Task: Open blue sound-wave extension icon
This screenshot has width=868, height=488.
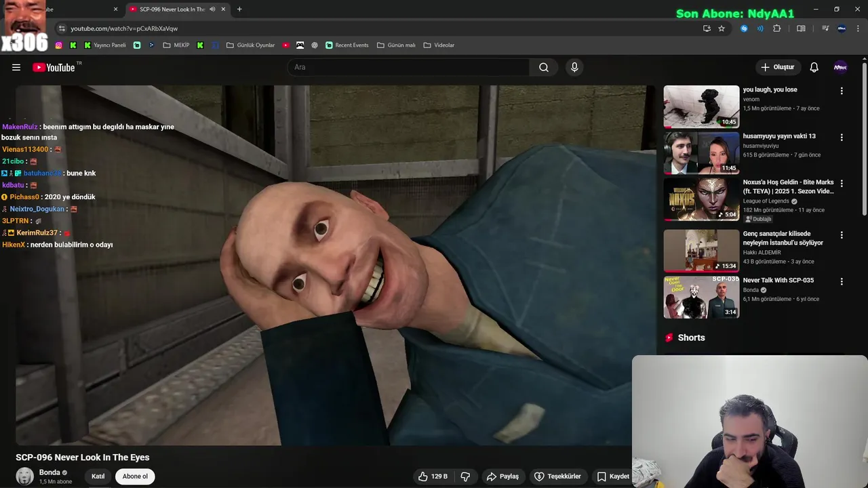Action: (760, 28)
